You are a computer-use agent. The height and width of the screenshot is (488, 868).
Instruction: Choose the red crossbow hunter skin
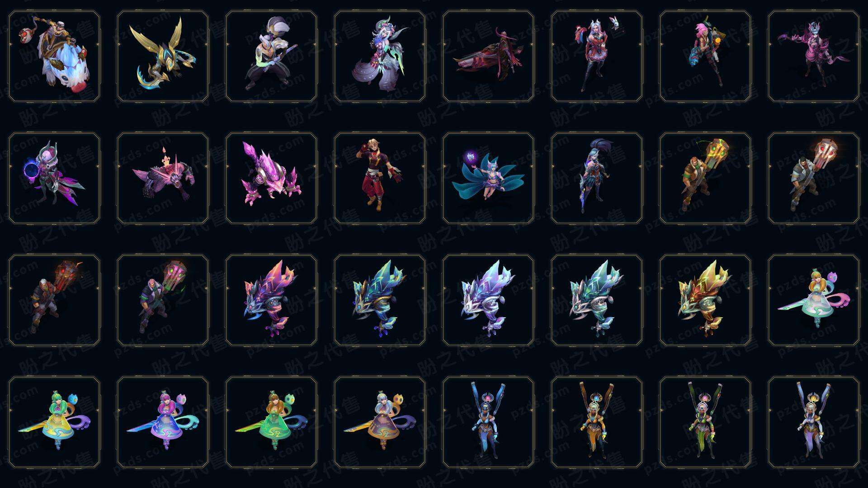[488, 56]
